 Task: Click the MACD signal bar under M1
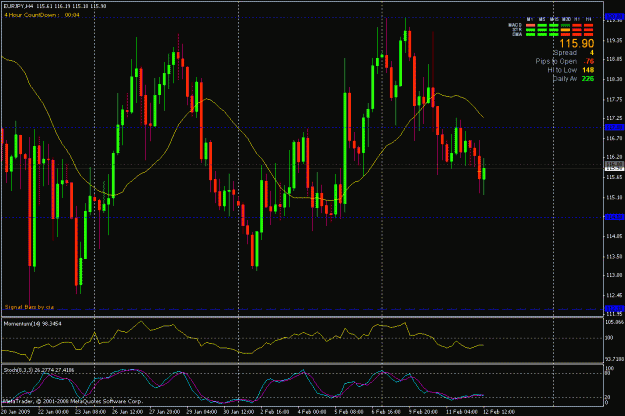click(x=531, y=25)
